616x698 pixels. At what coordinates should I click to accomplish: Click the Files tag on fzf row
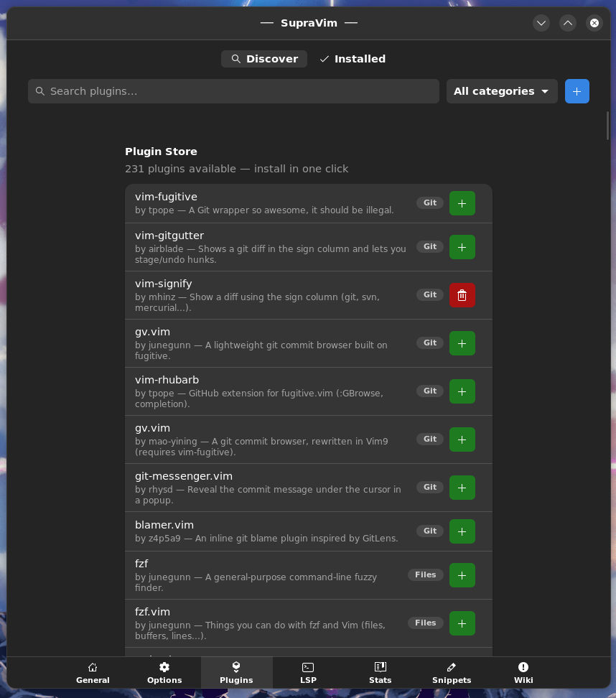pos(426,574)
